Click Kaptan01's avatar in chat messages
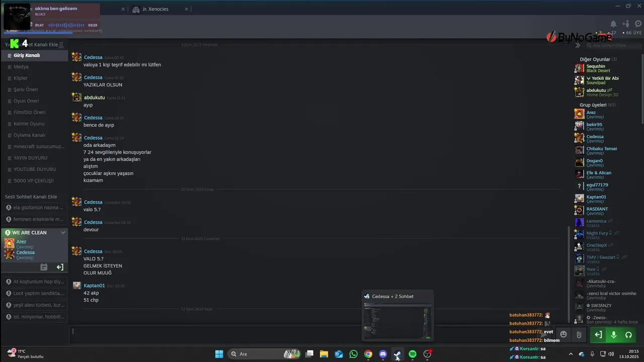644x362 pixels. (77, 286)
